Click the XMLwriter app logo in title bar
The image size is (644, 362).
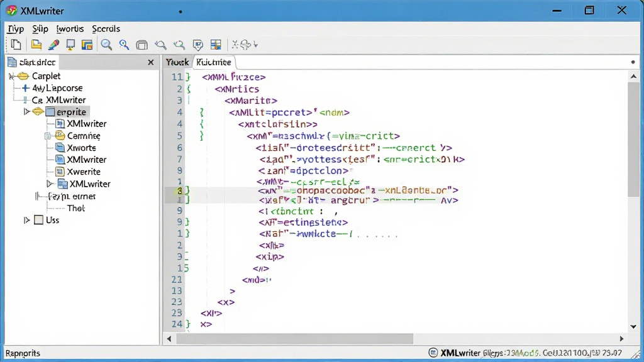pyautogui.click(x=12, y=11)
